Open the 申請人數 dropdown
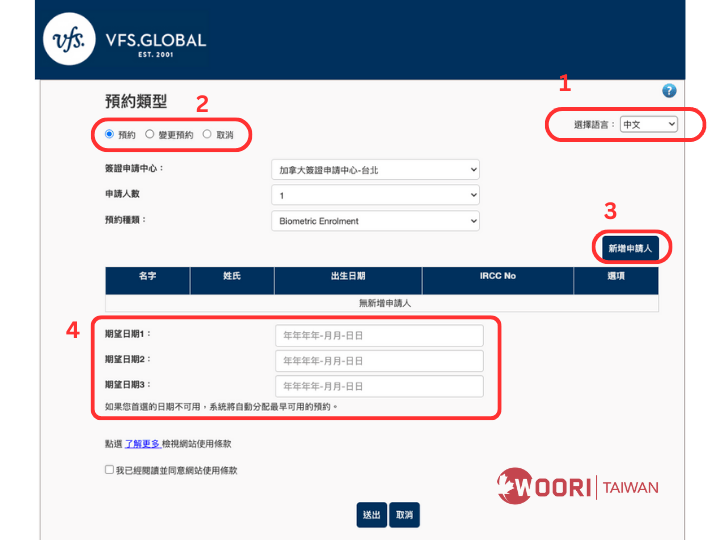 pyautogui.click(x=375, y=195)
